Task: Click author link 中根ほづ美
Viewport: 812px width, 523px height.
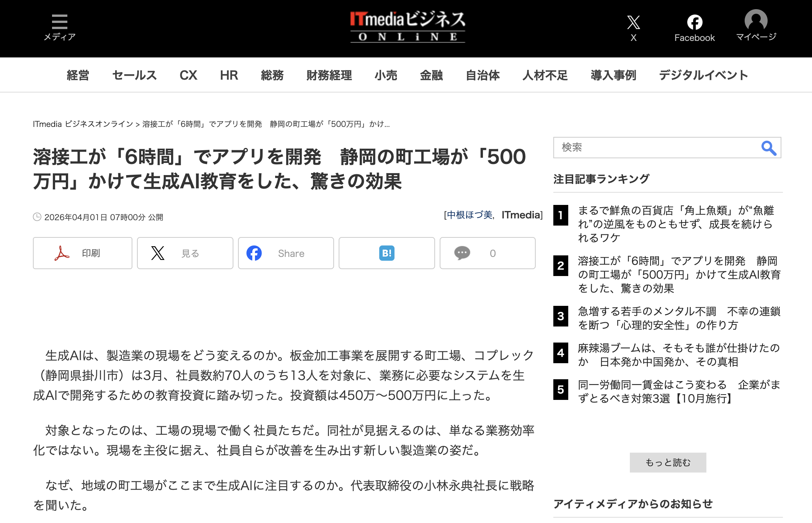Action: [470, 215]
